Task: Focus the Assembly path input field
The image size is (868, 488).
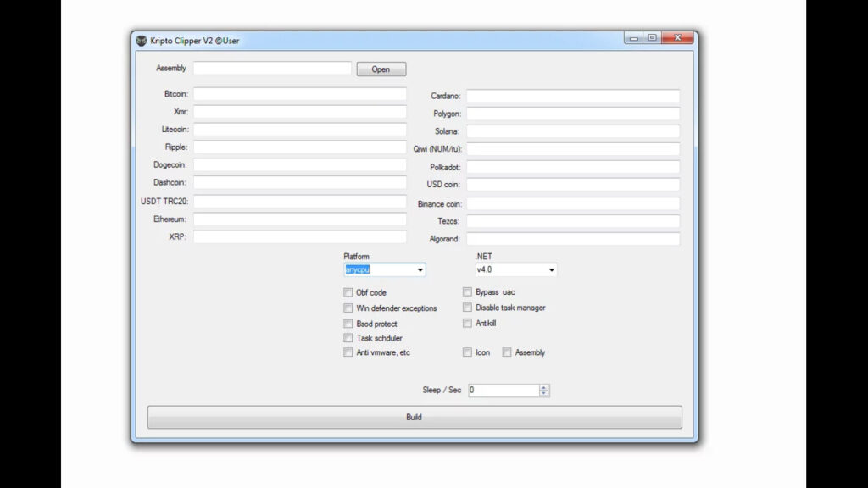Action: [272, 68]
